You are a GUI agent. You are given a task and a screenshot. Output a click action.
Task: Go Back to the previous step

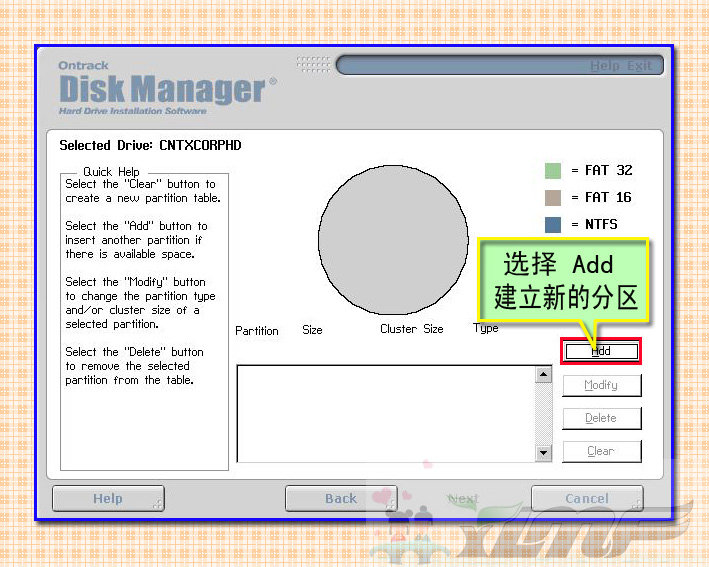coord(341,498)
